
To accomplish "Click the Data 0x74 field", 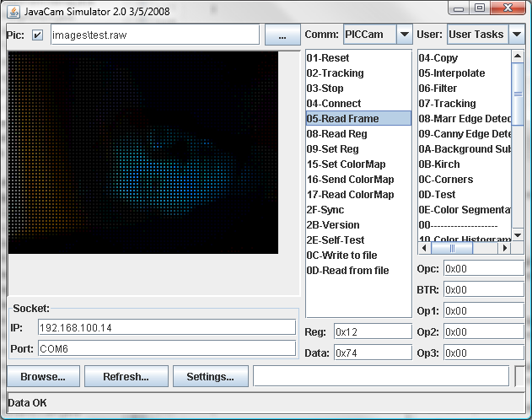I will (x=373, y=353).
